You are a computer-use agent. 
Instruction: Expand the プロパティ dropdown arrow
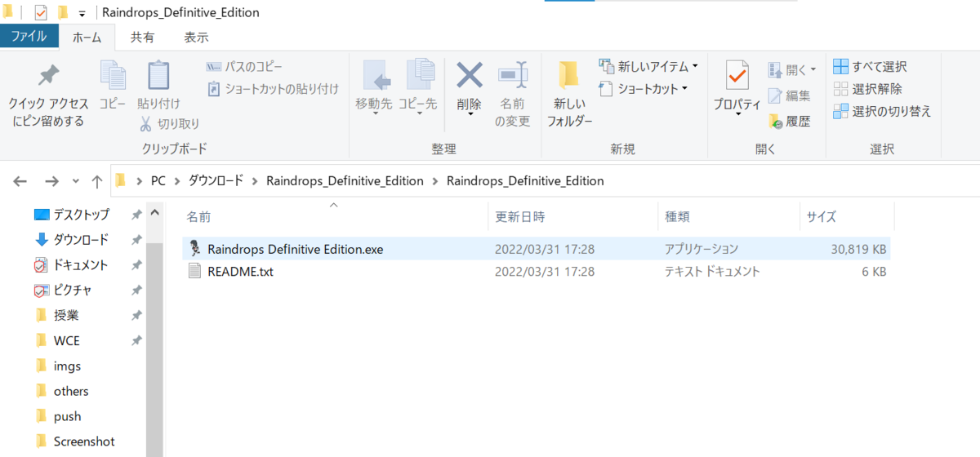pos(737,114)
